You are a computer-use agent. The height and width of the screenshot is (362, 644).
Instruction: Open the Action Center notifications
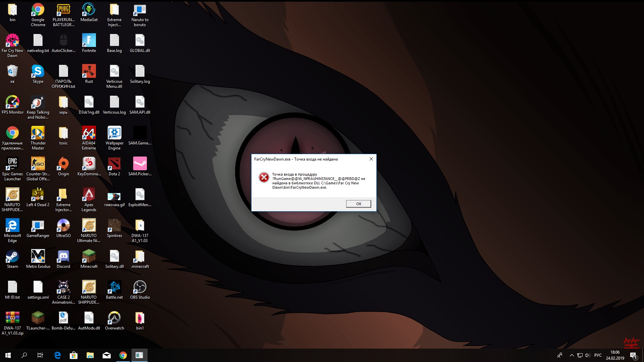click(633, 355)
